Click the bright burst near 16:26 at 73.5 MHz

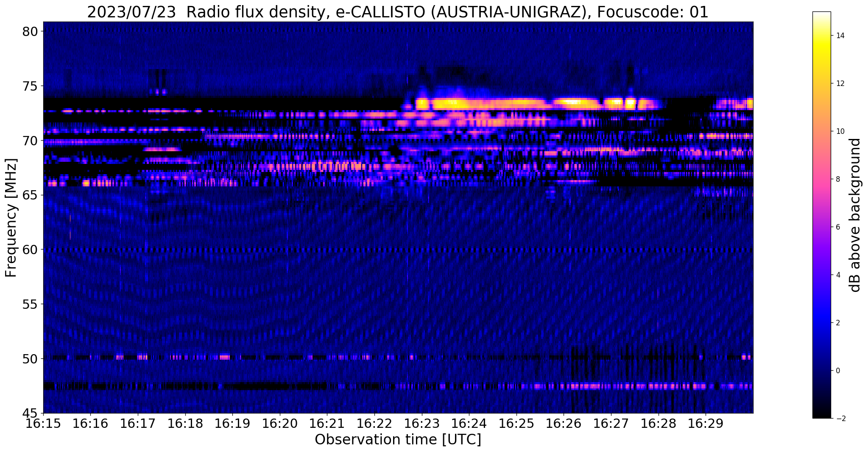(x=572, y=102)
